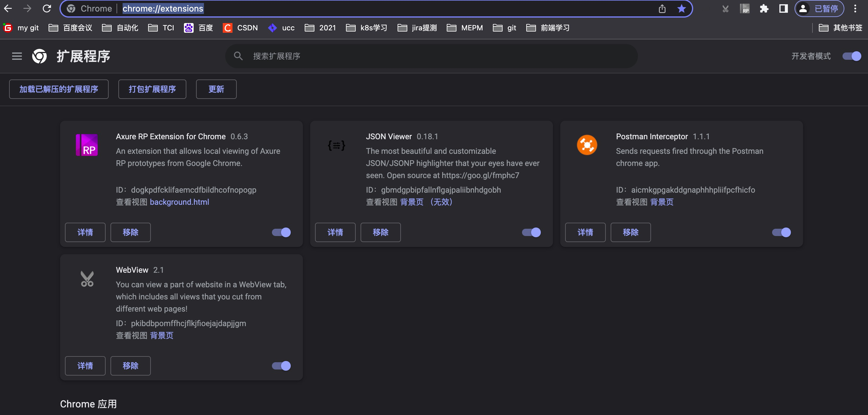Click the CSDN bookmark icon
This screenshot has width=868, height=415.
227,28
